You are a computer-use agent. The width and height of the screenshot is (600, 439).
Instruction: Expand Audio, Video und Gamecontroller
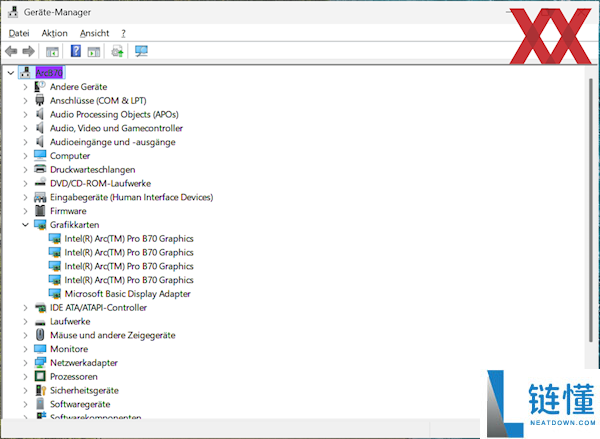(x=25, y=128)
